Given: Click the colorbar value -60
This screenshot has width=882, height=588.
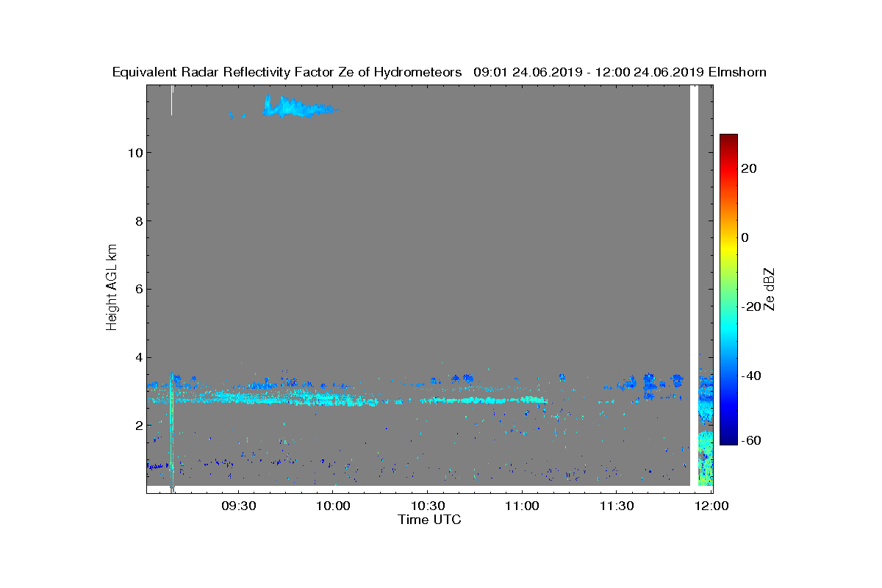Looking at the screenshot, I should 750,440.
